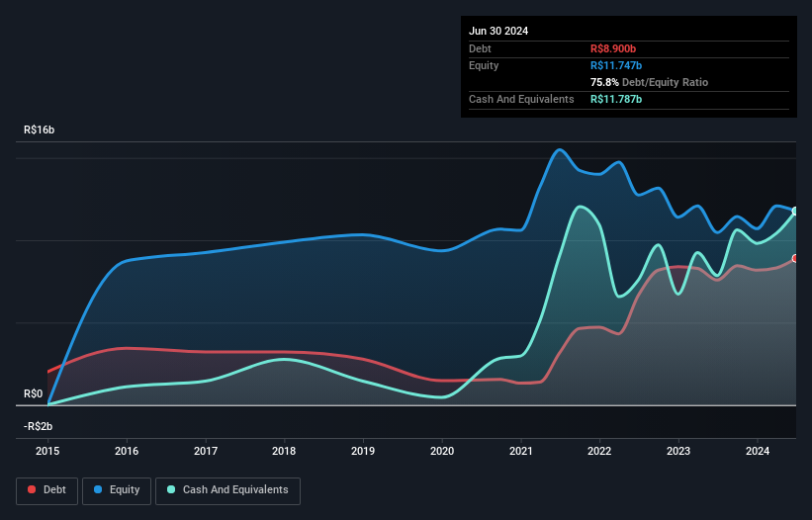
Task: Click the R$0 y-axis label
Action: [x=34, y=393]
